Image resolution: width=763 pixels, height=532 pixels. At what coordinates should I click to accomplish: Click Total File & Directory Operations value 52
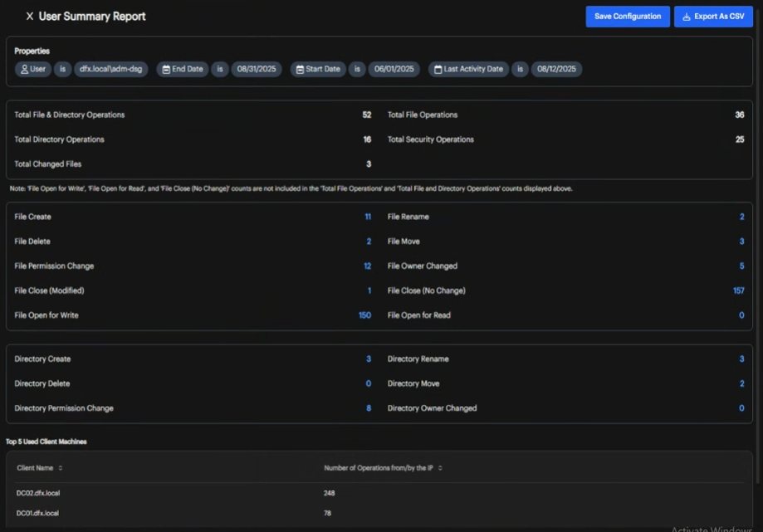pos(367,115)
